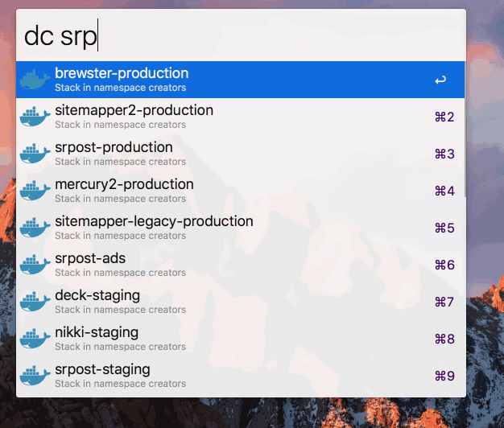The height and width of the screenshot is (428, 504).
Task: Pick sitemapper-legacy-production from the results
Action: click(x=154, y=221)
